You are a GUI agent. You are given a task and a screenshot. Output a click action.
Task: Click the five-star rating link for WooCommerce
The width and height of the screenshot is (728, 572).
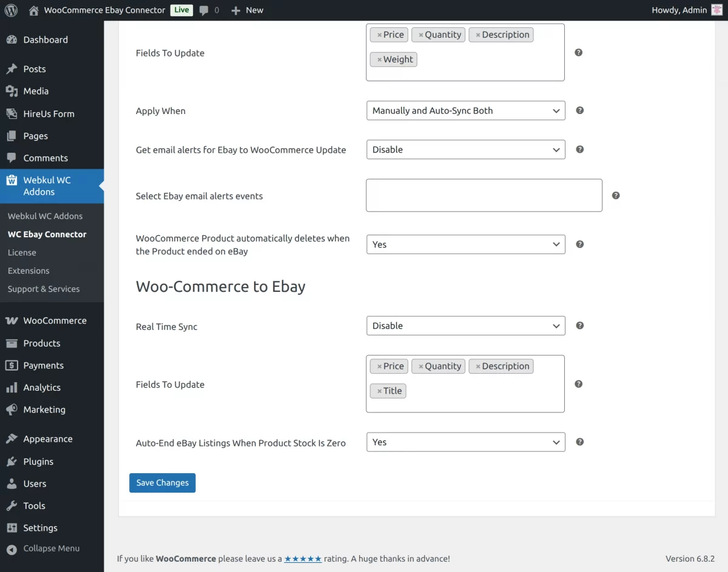[303, 559]
